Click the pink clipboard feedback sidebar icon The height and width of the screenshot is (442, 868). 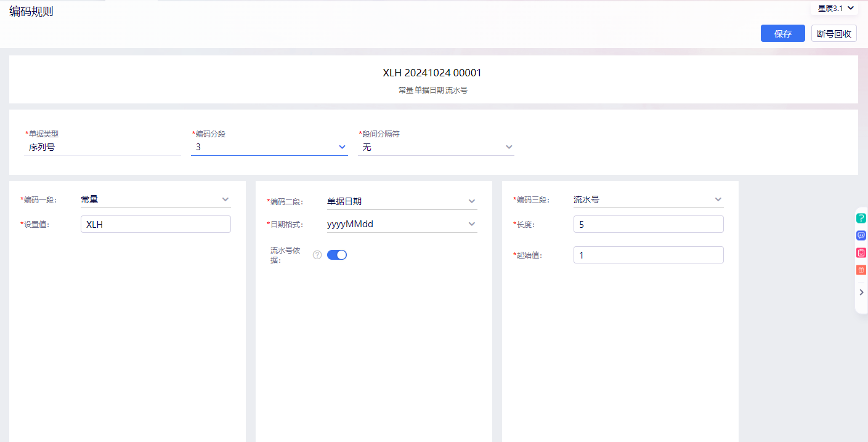tap(861, 252)
